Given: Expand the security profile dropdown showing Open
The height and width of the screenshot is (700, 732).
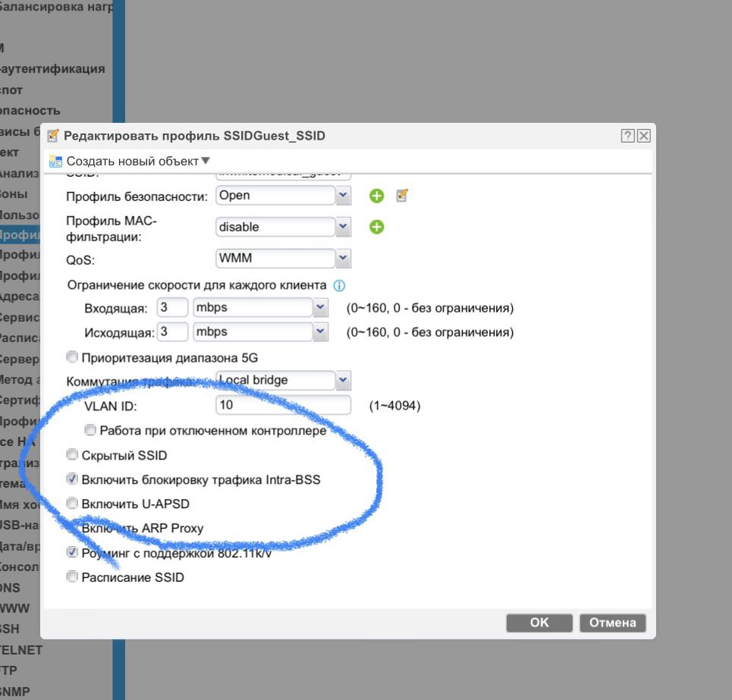Looking at the screenshot, I should [x=343, y=195].
